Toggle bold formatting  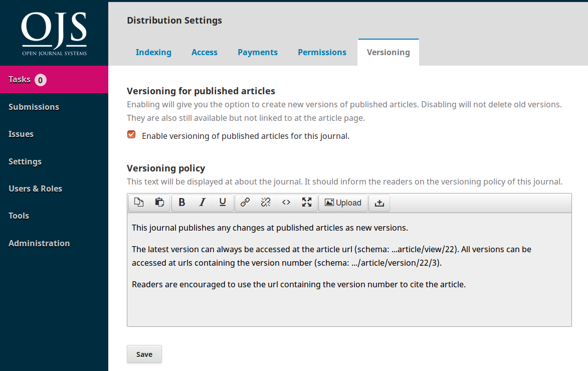pyautogui.click(x=182, y=203)
